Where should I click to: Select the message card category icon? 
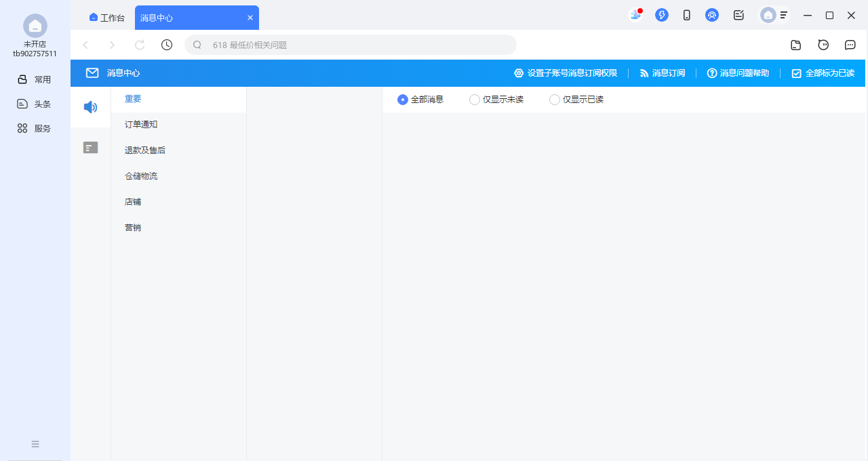coord(91,147)
